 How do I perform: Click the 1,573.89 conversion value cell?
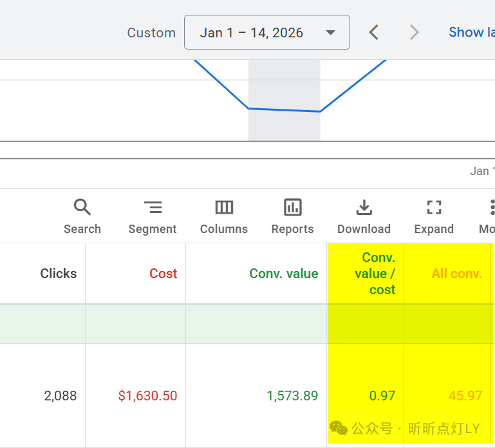coord(292,396)
